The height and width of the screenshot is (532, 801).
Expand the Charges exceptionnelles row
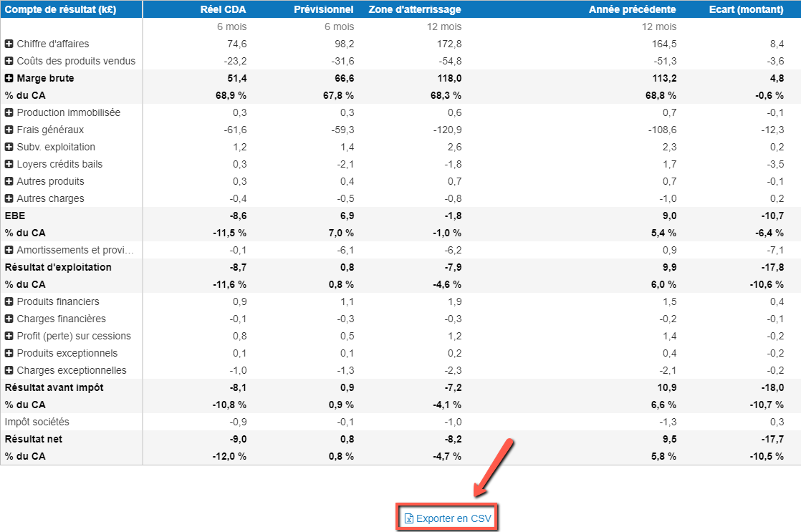9,370
